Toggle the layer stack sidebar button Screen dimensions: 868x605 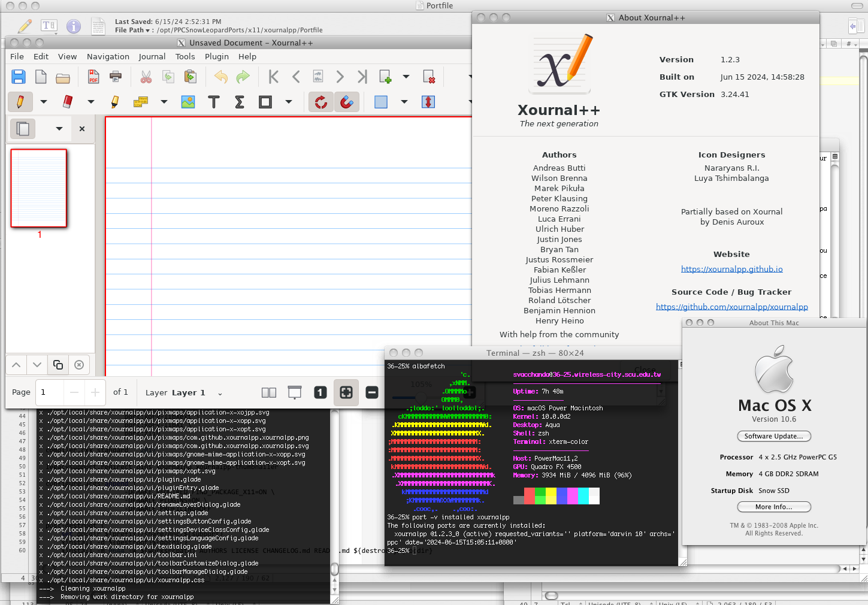click(23, 128)
